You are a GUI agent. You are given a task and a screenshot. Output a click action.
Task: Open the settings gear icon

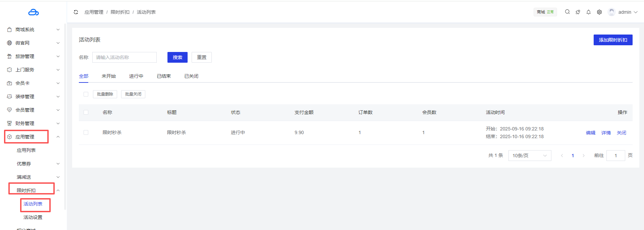pos(599,12)
